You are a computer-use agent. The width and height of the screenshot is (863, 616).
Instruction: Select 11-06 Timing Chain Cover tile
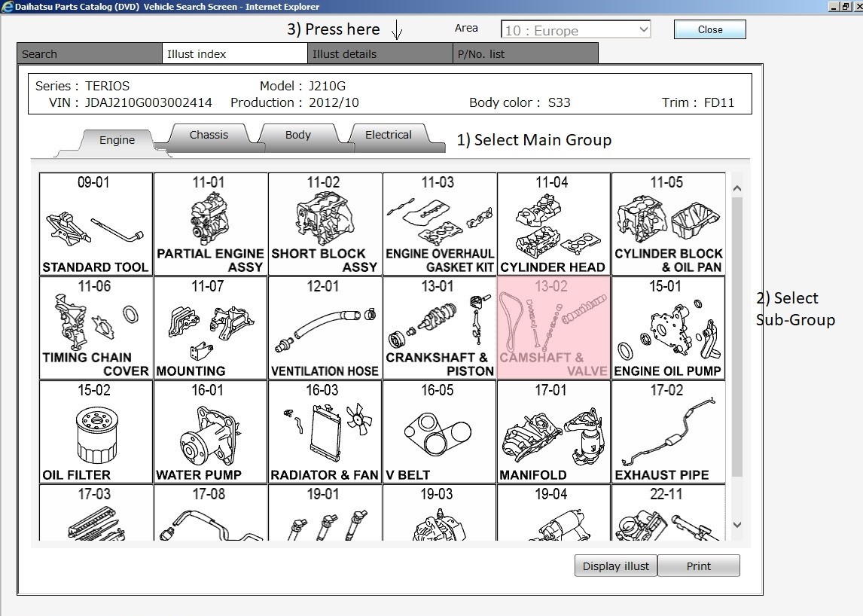[x=96, y=328]
